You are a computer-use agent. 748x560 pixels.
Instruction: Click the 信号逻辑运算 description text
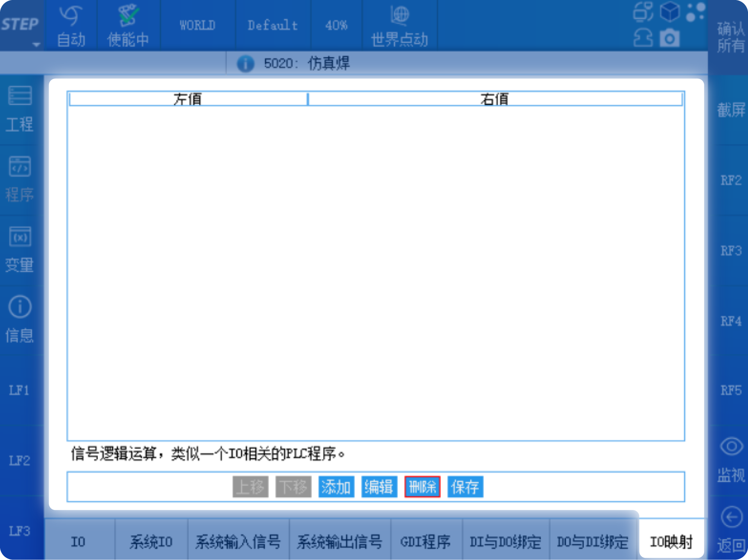[208, 453]
